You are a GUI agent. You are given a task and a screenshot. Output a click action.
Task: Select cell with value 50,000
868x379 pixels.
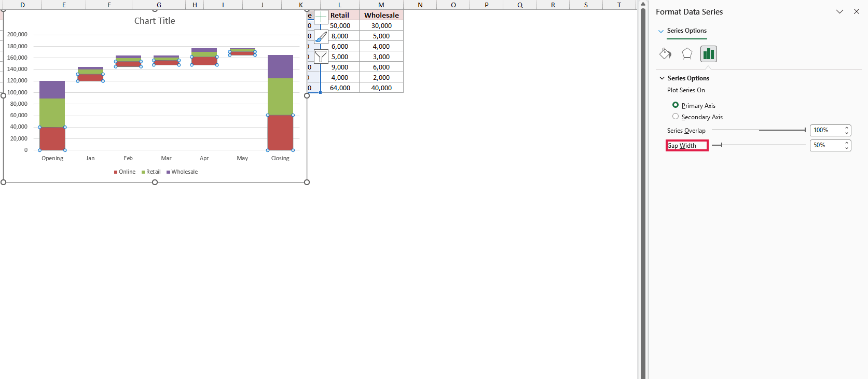point(340,25)
